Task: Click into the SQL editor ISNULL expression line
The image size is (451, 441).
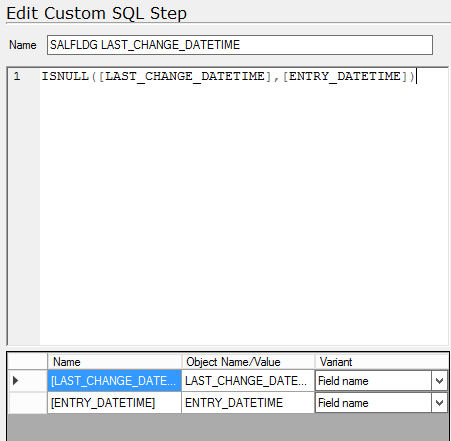Action: (228, 77)
